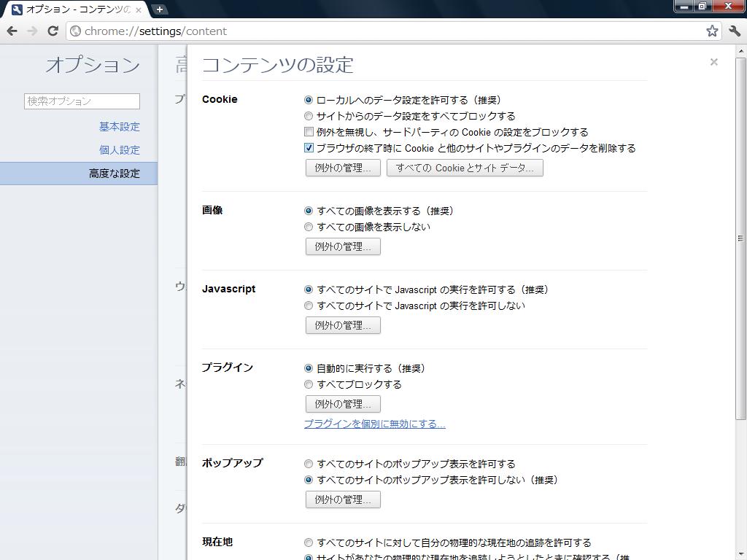Screen dimensions: 747x560
Task: Click すべての Cookie とサイトデータ button
Action: coord(465,168)
